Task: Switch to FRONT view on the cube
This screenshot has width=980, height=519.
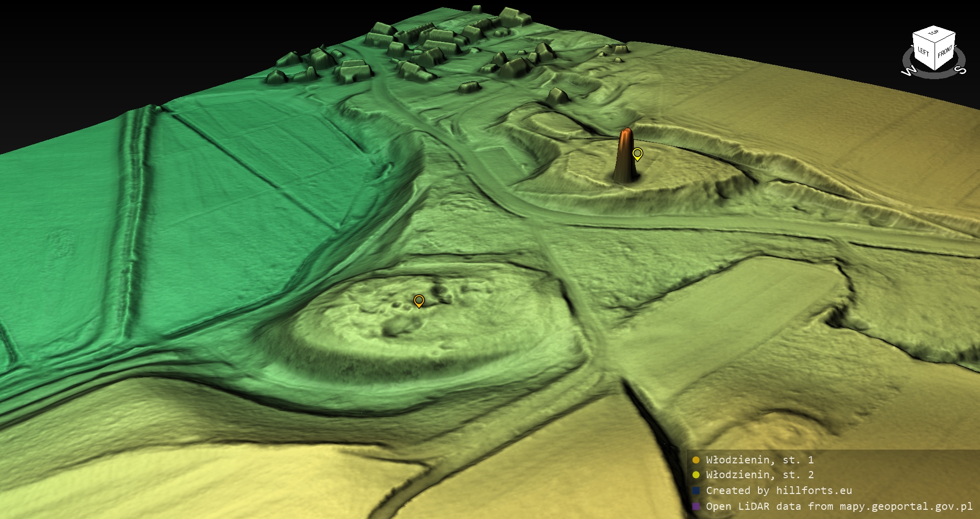Action: point(945,52)
